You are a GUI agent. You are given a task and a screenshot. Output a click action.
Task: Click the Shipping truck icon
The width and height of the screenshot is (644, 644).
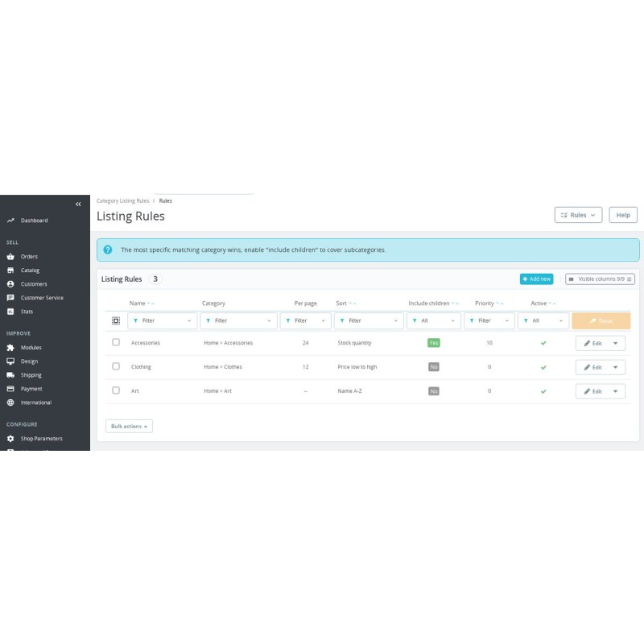point(10,375)
